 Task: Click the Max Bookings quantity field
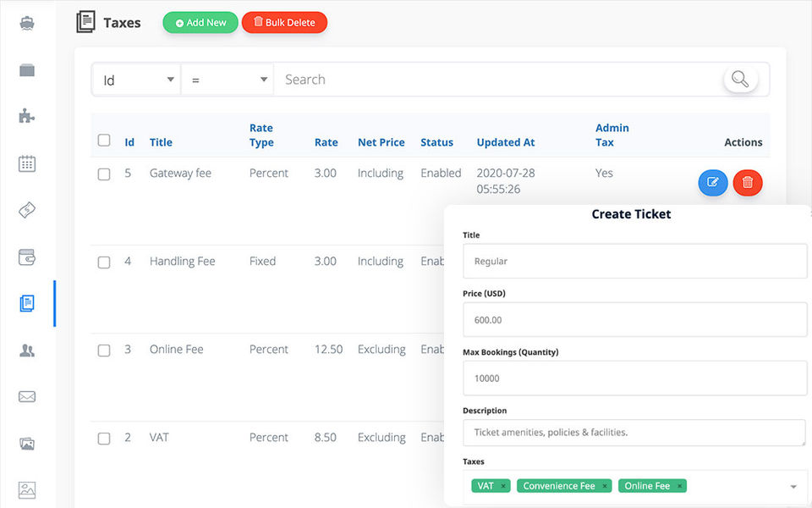coord(635,378)
